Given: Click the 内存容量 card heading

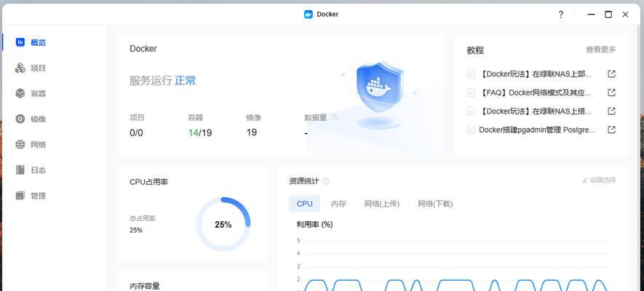Looking at the screenshot, I should tap(145, 286).
